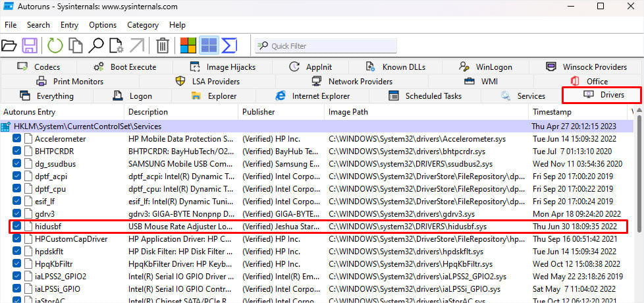Click registry icon of HKLM Services row

coord(6,126)
